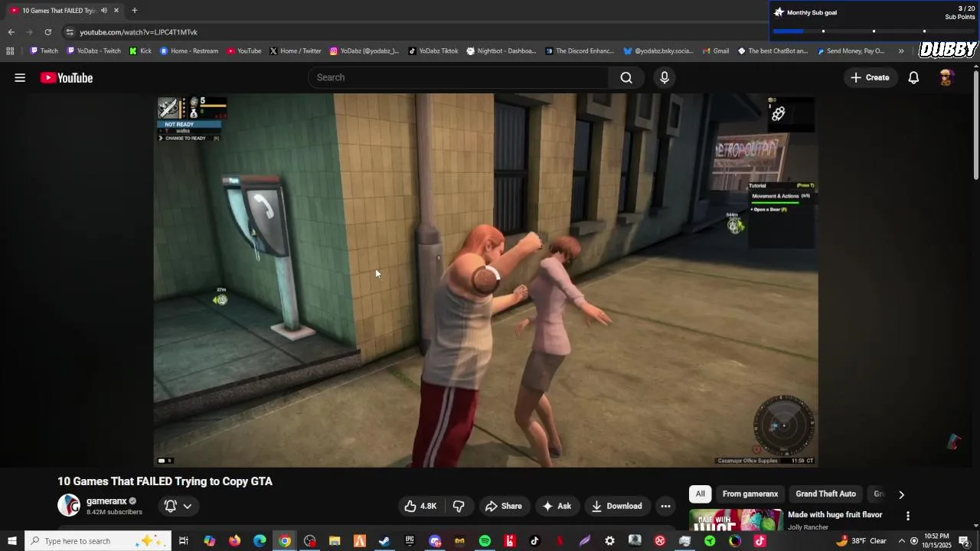Start voice search with the microphone
This screenshot has width=980, height=551.
point(665,77)
